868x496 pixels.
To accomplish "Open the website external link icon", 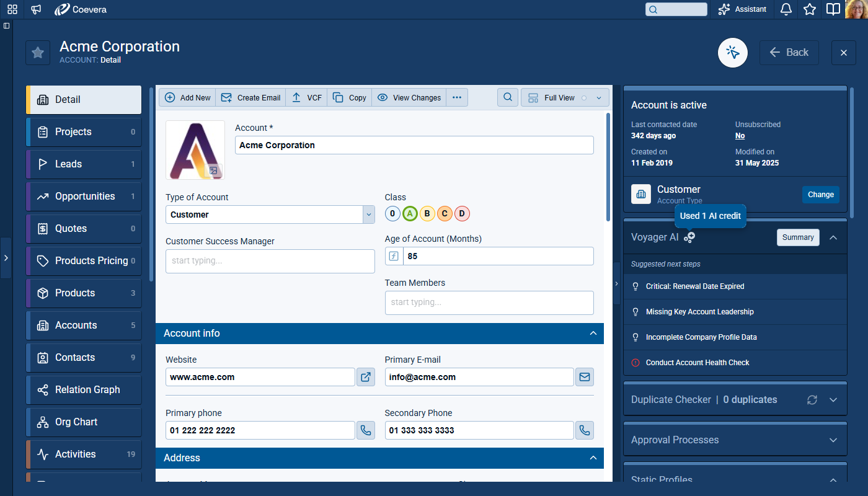I will pos(366,377).
